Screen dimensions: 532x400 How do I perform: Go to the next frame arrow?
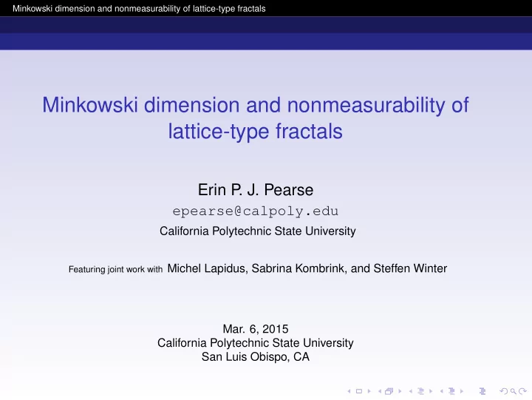(x=400, y=391)
